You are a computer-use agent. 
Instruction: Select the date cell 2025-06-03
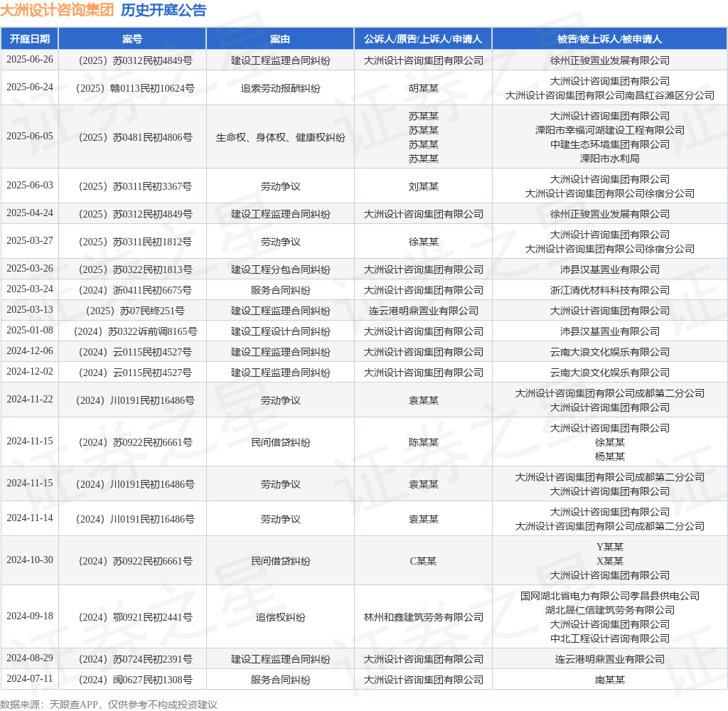click(x=30, y=186)
